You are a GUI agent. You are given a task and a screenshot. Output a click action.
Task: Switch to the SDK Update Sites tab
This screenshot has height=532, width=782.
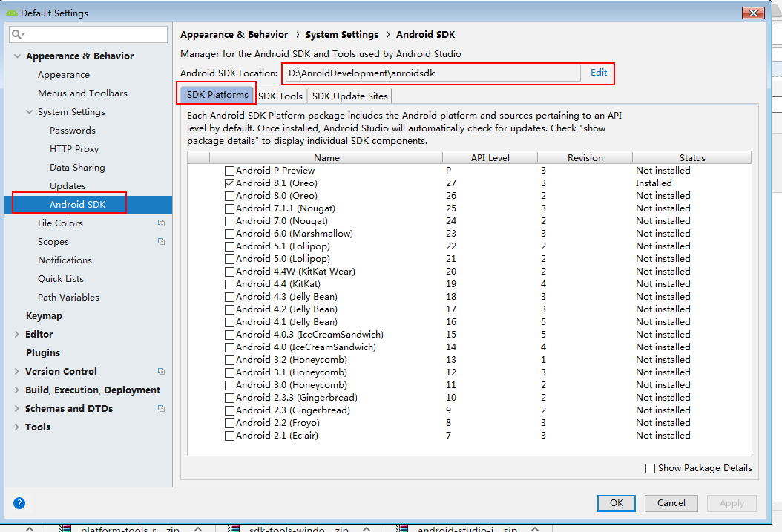click(x=349, y=96)
